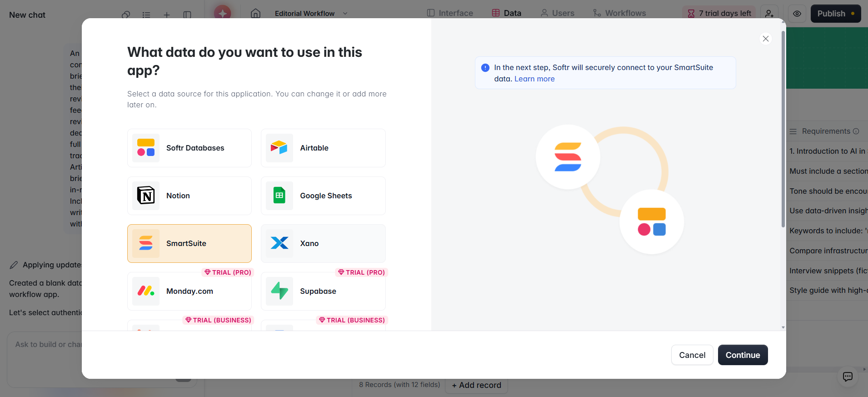Open the chat history icon
Screen dimensions: 868x397
pyautogui.click(x=126, y=15)
